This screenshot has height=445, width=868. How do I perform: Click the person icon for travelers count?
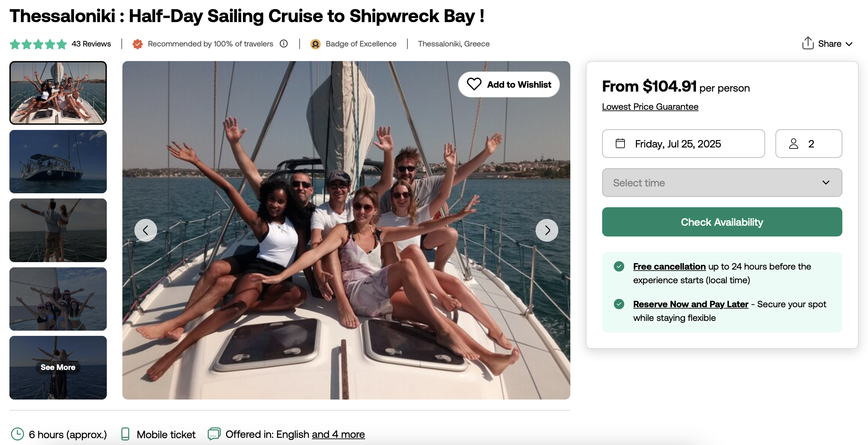click(x=794, y=144)
